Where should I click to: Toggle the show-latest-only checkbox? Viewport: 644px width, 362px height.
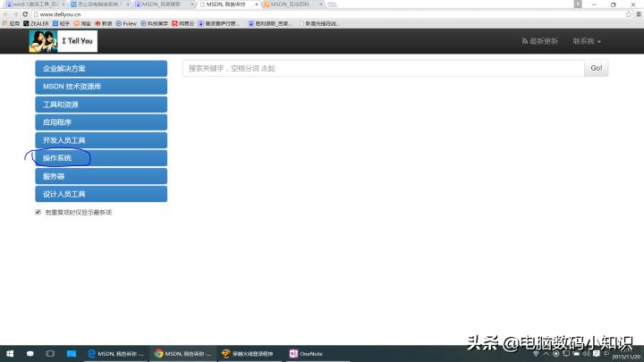[x=38, y=212]
